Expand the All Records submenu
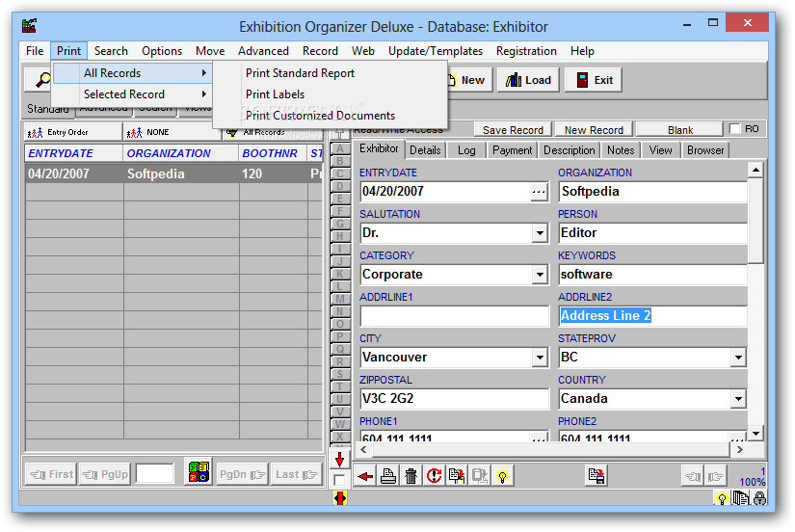The image size is (795, 532). click(132, 73)
